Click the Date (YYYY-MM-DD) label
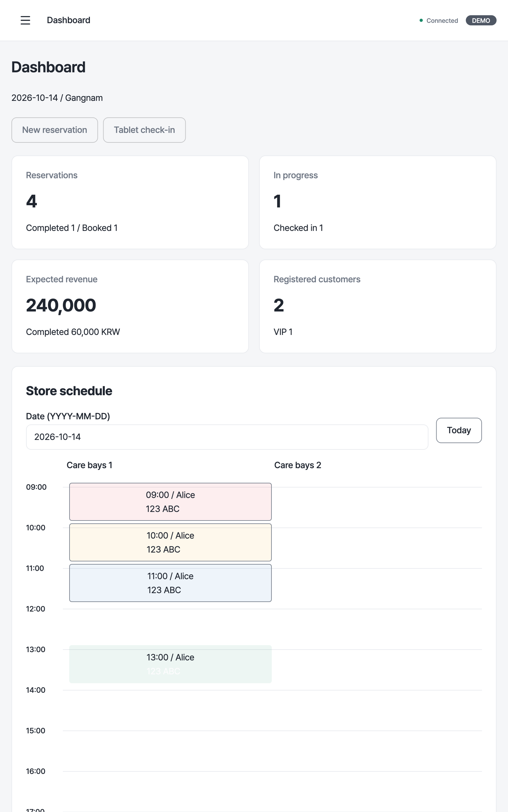508x812 pixels. (x=68, y=416)
